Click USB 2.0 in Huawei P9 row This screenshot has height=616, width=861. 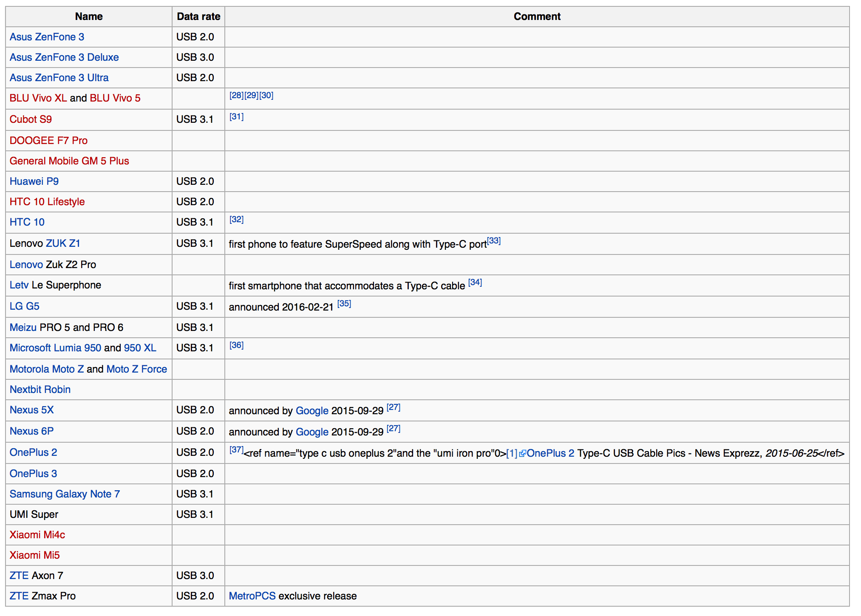pyautogui.click(x=195, y=181)
